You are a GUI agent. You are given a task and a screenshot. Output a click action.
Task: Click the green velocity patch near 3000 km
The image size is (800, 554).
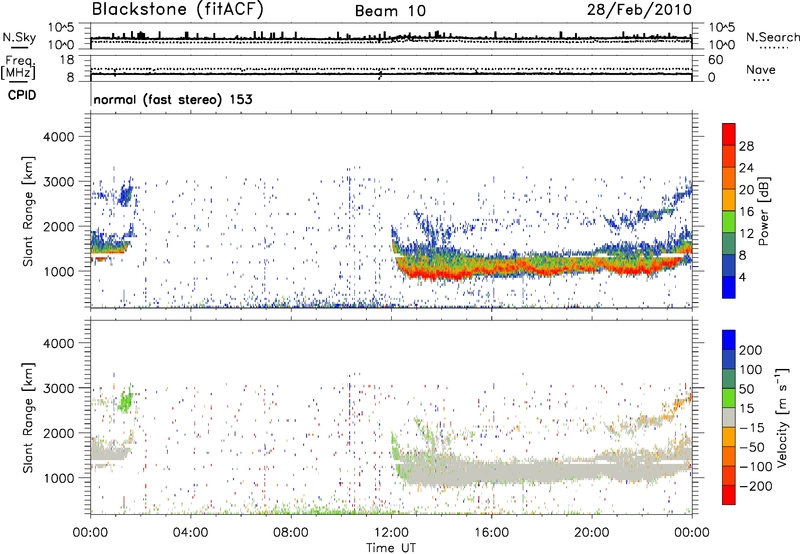125,400
